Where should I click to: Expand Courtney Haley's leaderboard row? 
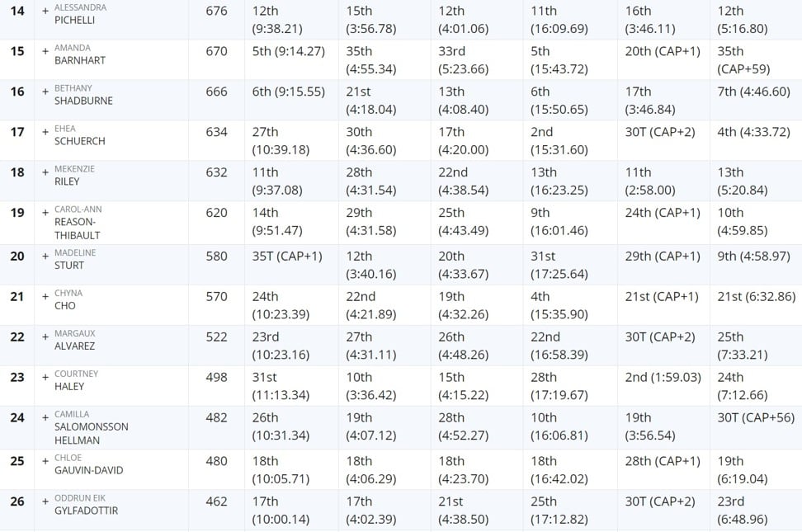point(45,378)
